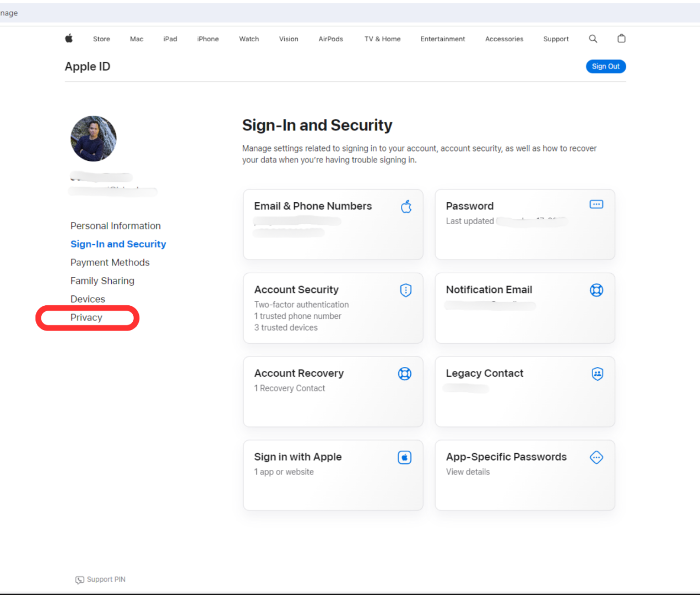Open Support from the top navigation
Image resolution: width=700 pixels, height=595 pixels.
pyautogui.click(x=556, y=39)
